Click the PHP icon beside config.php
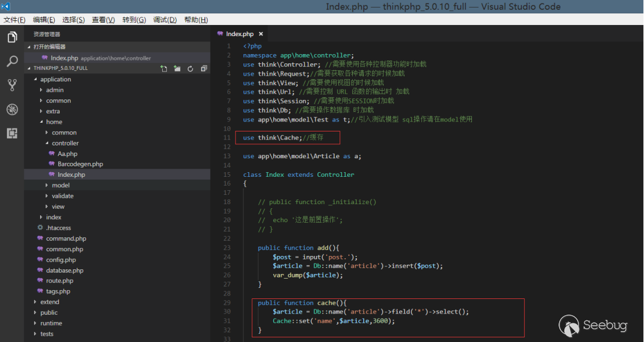The image size is (644, 342). click(x=40, y=260)
